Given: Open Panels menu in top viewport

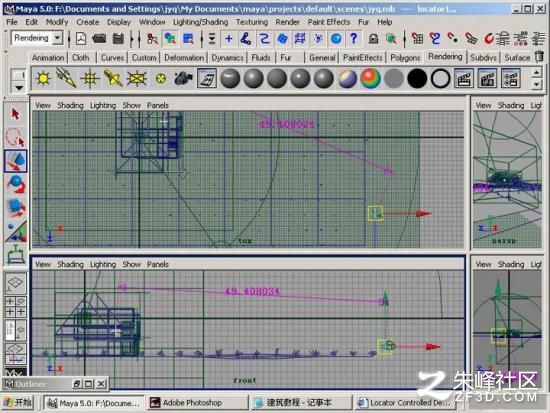Looking at the screenshot, I should [x=157, y=105].
